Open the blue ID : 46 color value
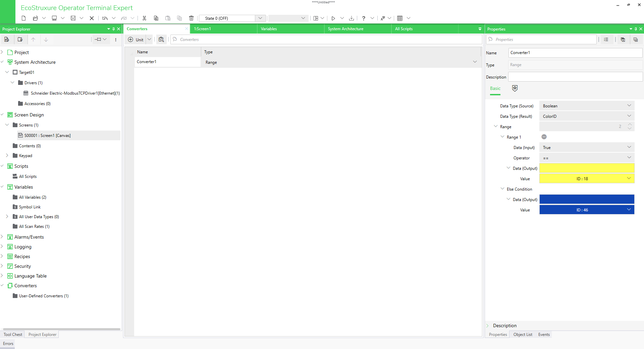Image resolution: width=644 pixels, height=349 pixels. 587,210
